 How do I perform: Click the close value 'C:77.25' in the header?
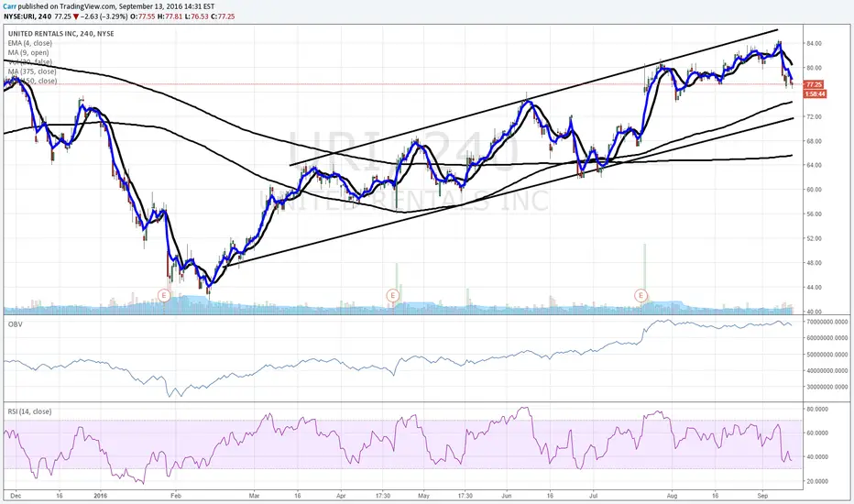coord(223,16)
